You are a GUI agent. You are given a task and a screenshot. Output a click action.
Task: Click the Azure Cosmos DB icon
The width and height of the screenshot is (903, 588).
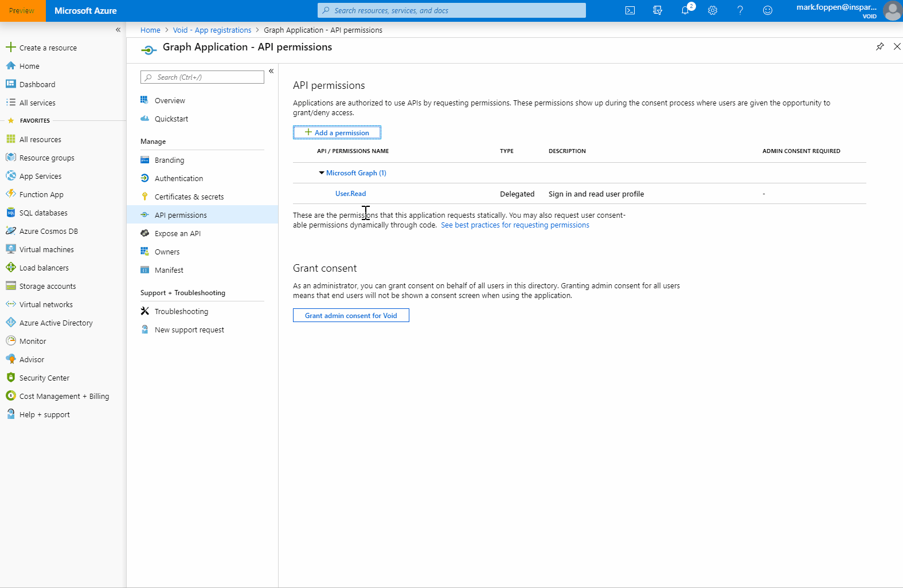pyautogui.click(x=10, y=231)
